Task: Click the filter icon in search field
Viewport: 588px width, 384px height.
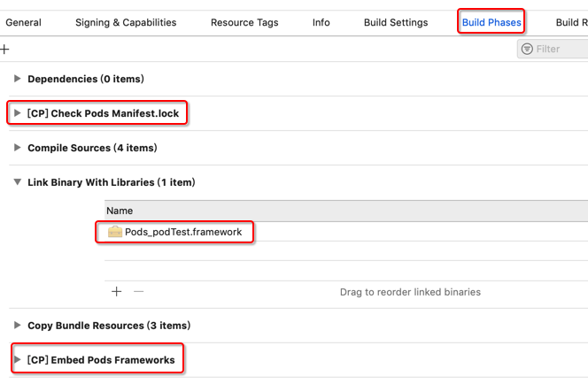Action: click(528, 50)
